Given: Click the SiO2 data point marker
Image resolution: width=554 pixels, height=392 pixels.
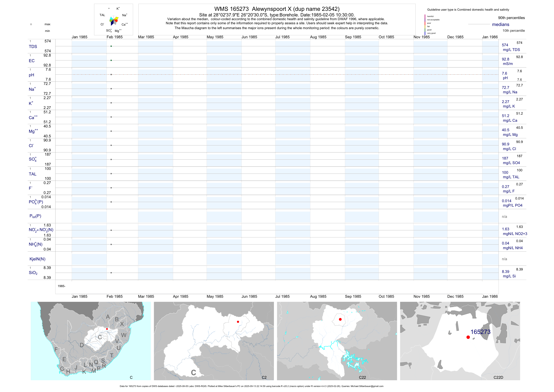Looking at the screenshot, I should 111,273.
